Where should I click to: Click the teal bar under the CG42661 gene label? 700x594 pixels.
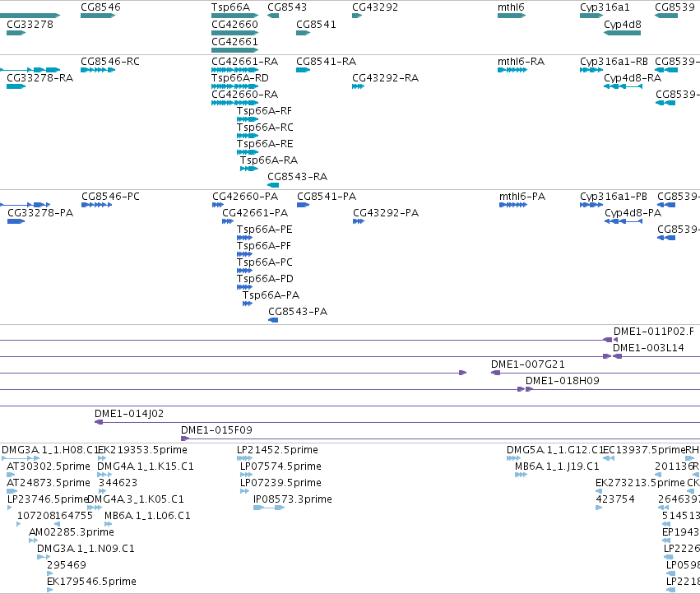pos(234,49)
